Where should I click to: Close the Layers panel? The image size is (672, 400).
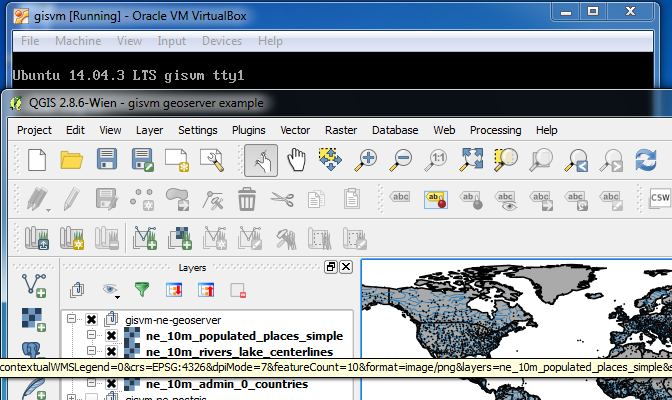346,267
